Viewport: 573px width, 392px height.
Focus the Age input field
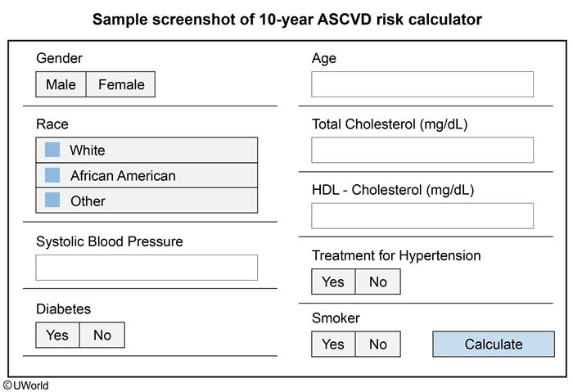tap(422, 84)
